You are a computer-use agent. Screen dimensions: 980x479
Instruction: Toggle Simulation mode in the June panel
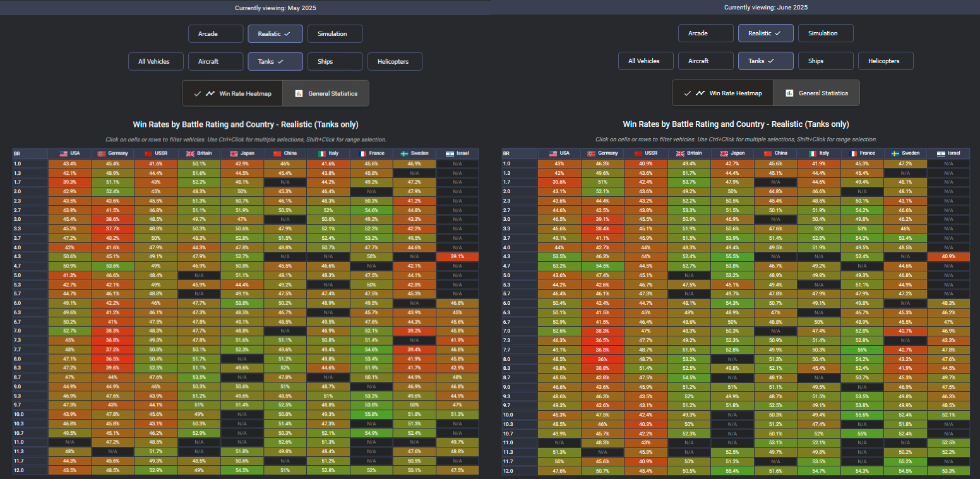(825, 33)
